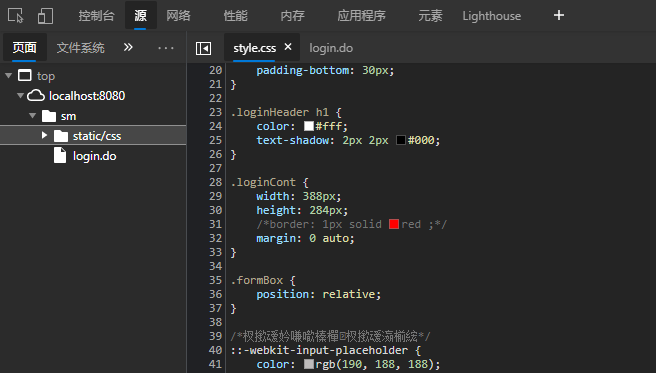Collapse the localhost:8080 tree arrow
This screenshot has width=656, height=373.
click(x=20, y=96)
